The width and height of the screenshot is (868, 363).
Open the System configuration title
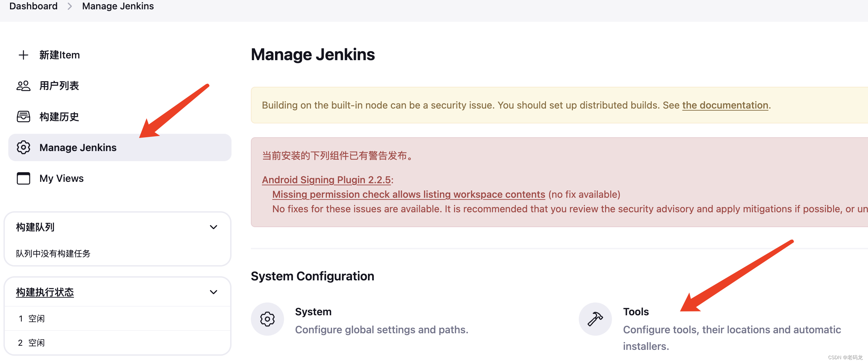[x=313, y=311]
